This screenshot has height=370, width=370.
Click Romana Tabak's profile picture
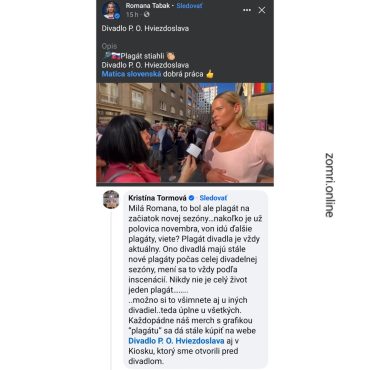tap(111, 10)
